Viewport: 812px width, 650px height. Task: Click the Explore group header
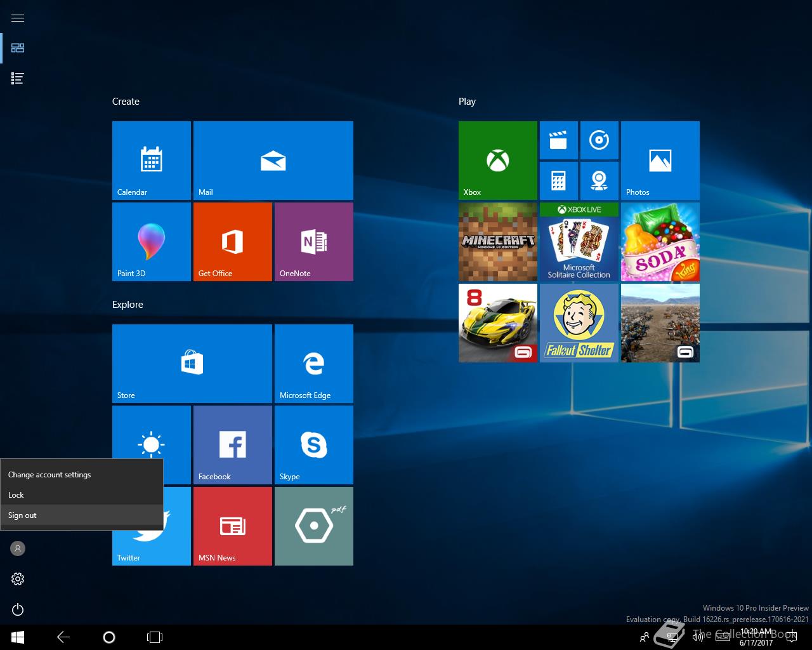[x=128, y=305]
